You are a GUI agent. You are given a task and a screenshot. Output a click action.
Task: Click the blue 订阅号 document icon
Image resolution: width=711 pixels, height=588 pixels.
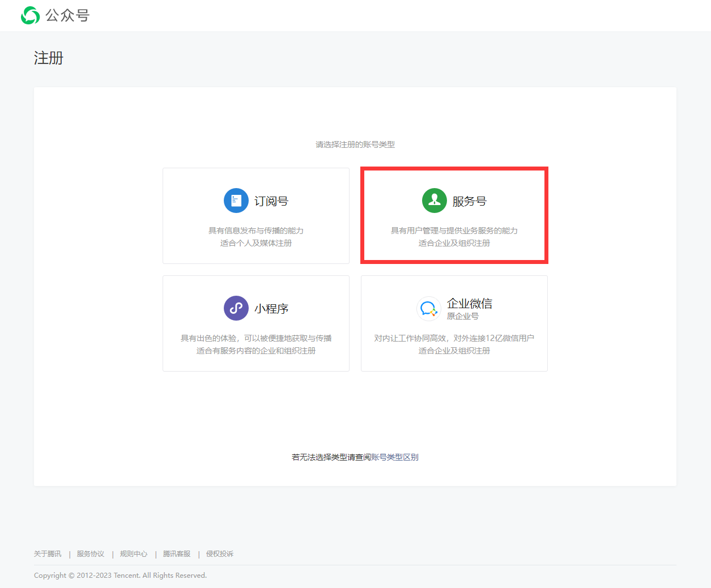236,201
